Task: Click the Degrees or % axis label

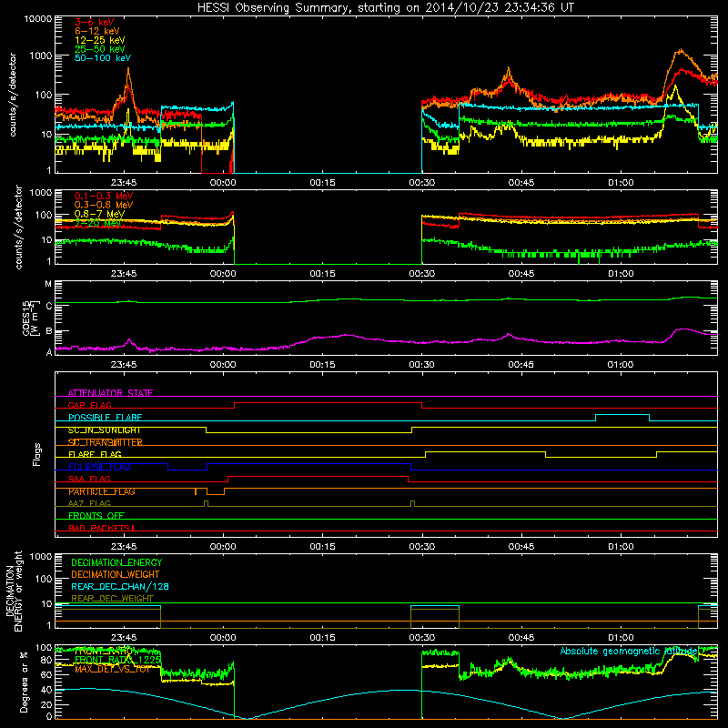Action: 24,682
